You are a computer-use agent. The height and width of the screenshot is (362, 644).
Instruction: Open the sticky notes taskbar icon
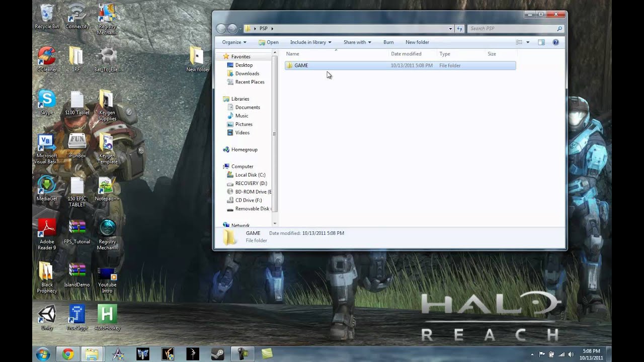click(267, 354)
